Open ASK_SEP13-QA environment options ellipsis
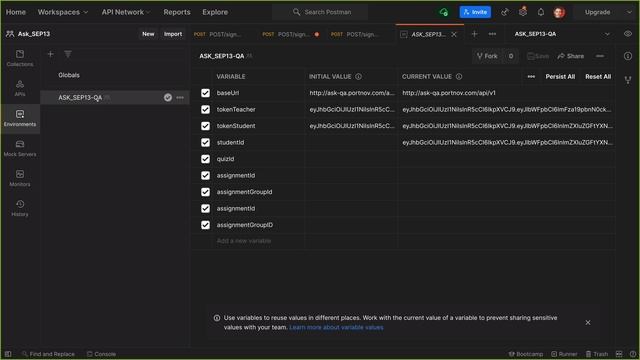 click(x=180, y=98)
